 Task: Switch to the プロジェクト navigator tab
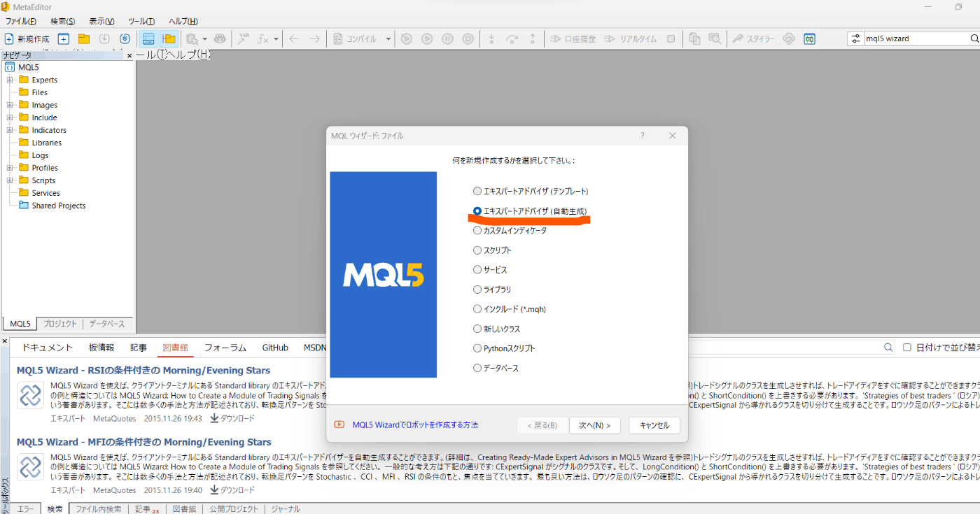tap(59, 324)
